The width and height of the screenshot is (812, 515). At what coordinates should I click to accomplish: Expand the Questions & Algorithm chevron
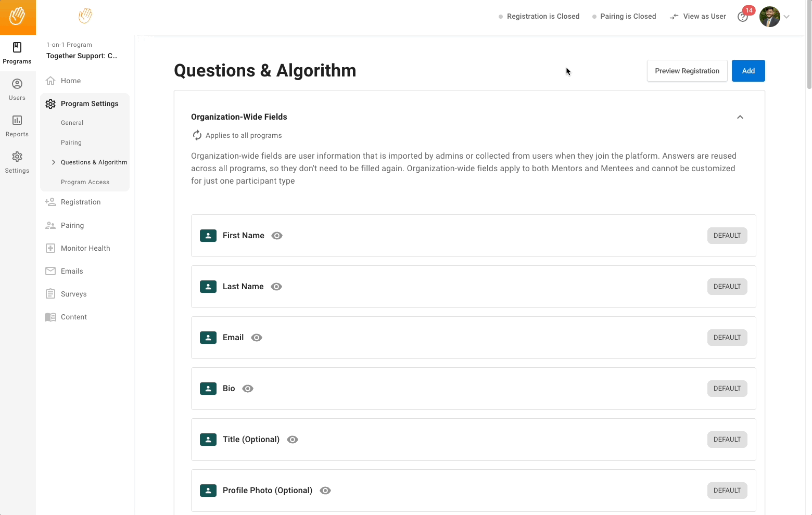tap(54, 162)
